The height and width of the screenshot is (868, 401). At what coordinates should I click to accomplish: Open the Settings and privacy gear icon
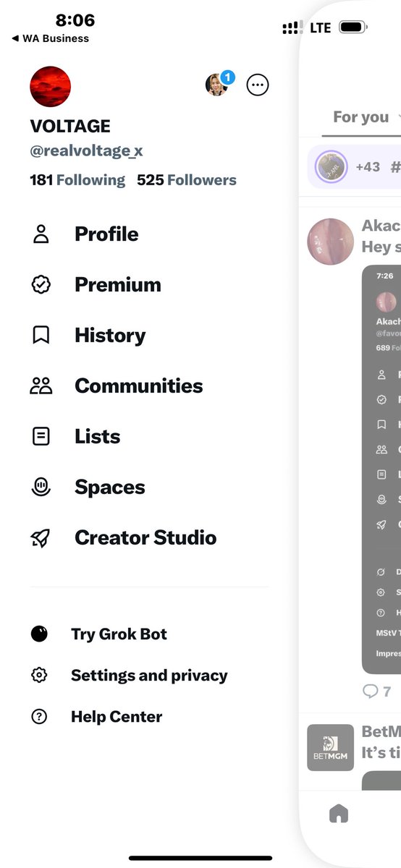pyautogui.click(x=39, y=676)
